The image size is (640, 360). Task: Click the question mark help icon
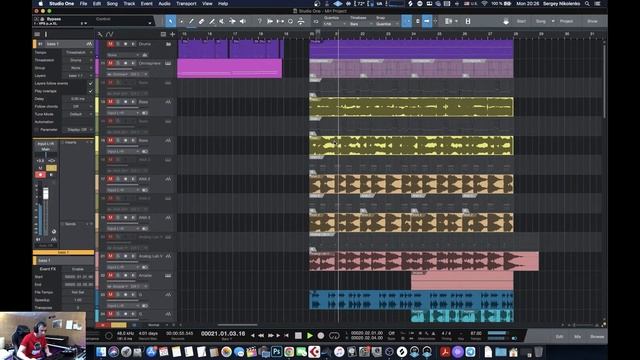[x=260, y=21]
